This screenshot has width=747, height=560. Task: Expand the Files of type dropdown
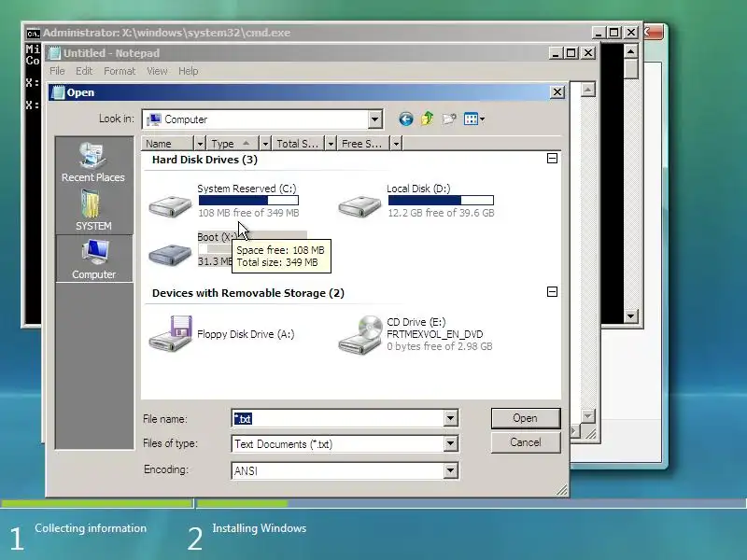point(450,444)
